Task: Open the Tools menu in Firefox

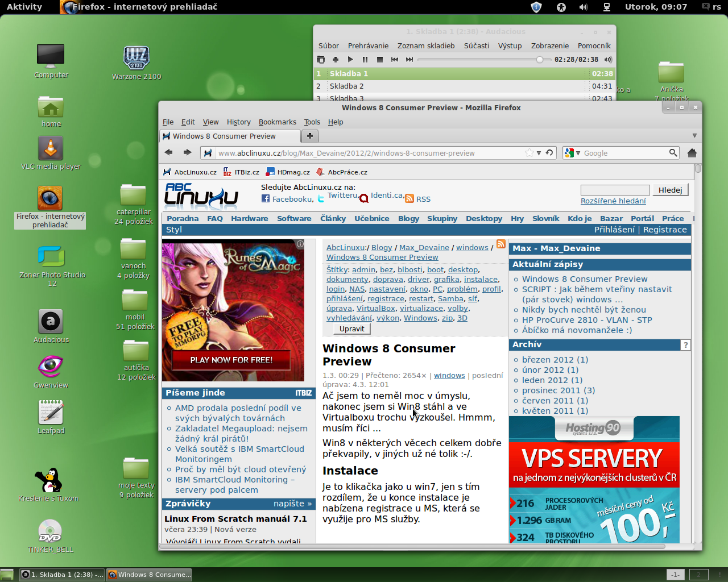Action: pyautogui.click(x=312, y=122)
